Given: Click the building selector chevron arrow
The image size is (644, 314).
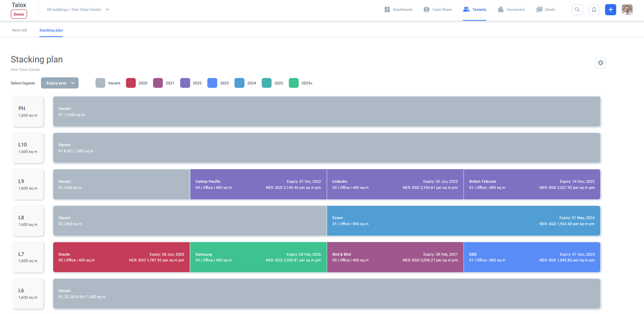Looking at the screenshot, I should [x=107, y=9].
